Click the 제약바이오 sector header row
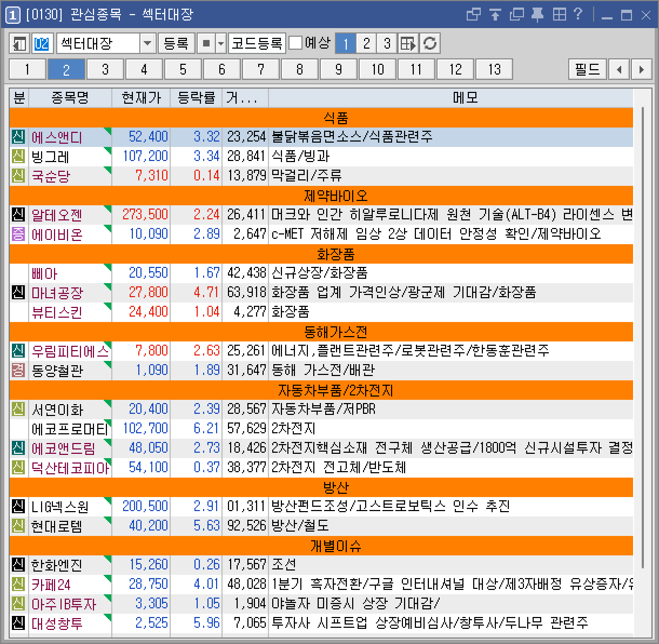This screenshot has height=644, width=659. click(x=321, y=196)
